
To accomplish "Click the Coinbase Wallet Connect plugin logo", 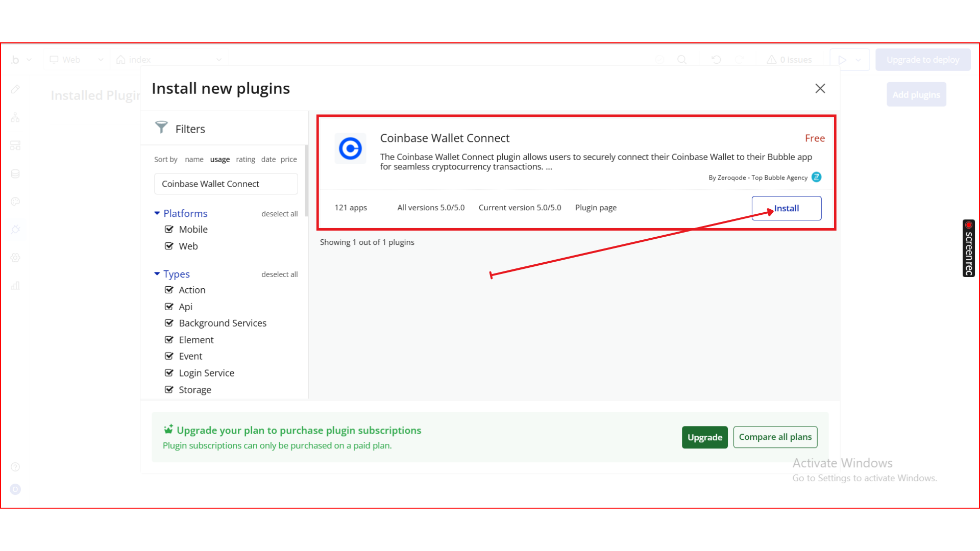I will point(350,148).
